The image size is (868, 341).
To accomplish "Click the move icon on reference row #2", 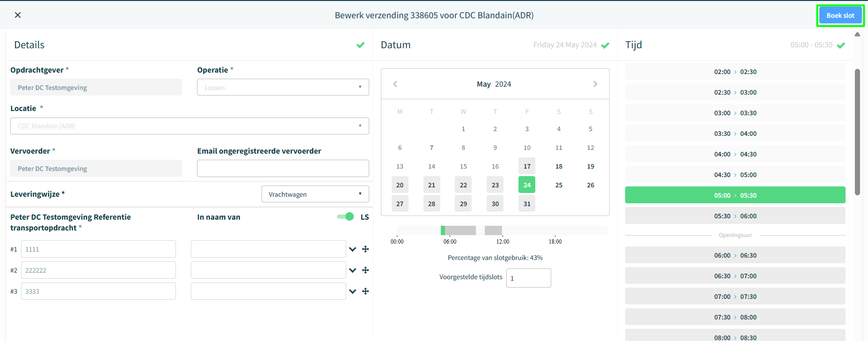I will pyautogui.click(x=365, y=270).
